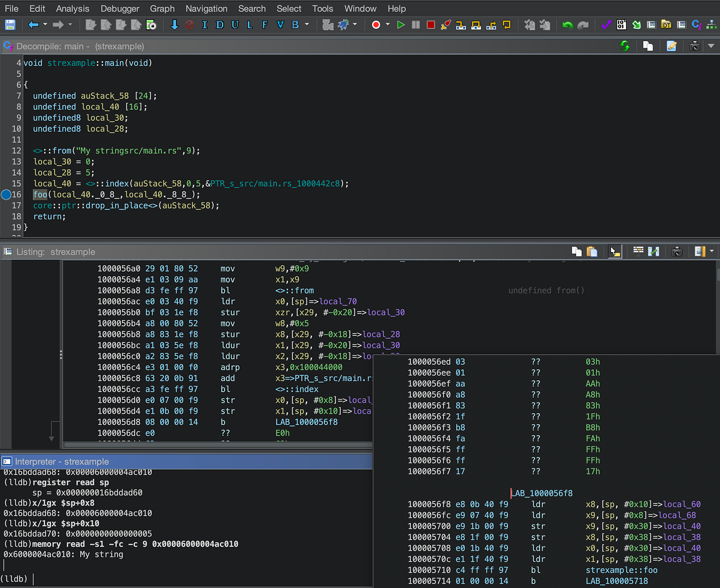The width and height of the screenshot is (720, 588).
Task: Open the Debugger menu
Action: tap(120, 9)
